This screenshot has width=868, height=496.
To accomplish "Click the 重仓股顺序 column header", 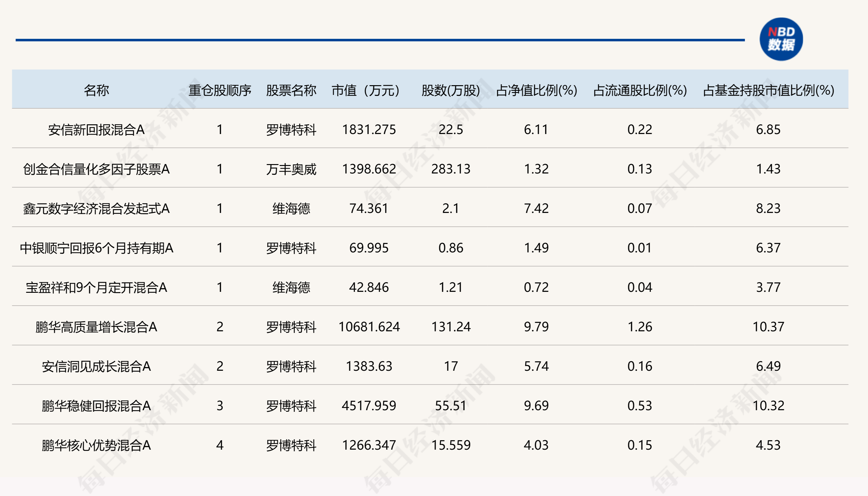I will tap(220, 90).
